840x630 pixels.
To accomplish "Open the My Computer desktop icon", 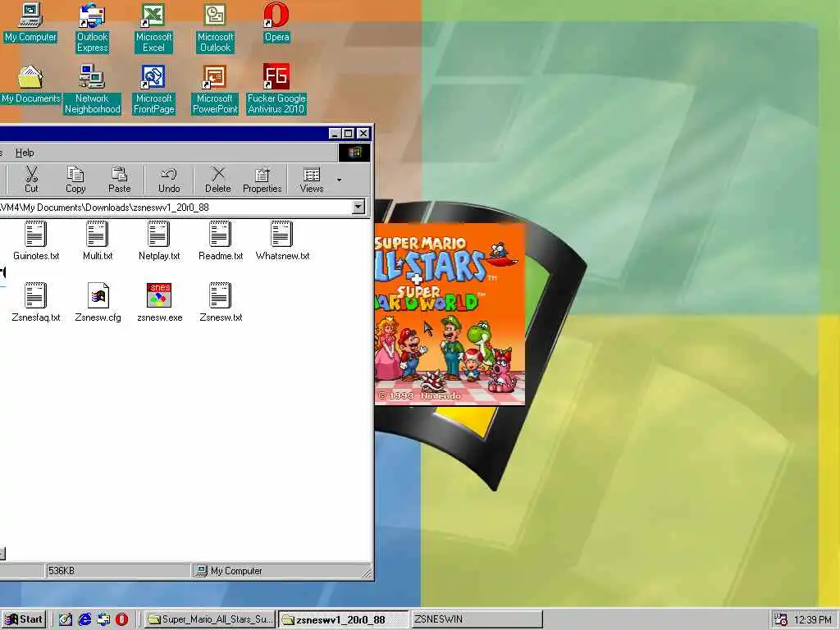I will click(30, 22).
